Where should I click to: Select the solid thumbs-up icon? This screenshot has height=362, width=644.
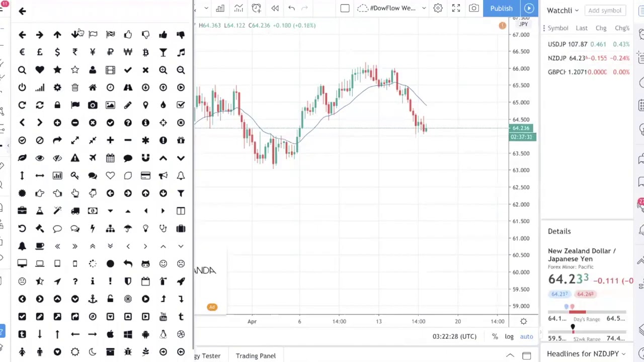click(163, 35)
